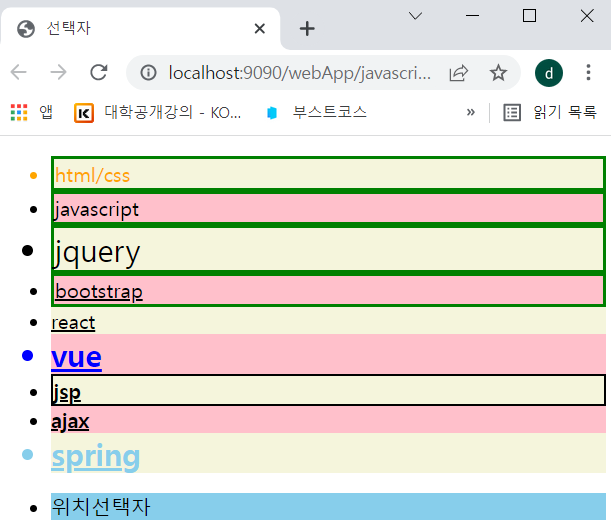Image resolution: width=611 pixels, height=527 pixels.
Task: Open the 앱 bookmark label
Action: 46,113
